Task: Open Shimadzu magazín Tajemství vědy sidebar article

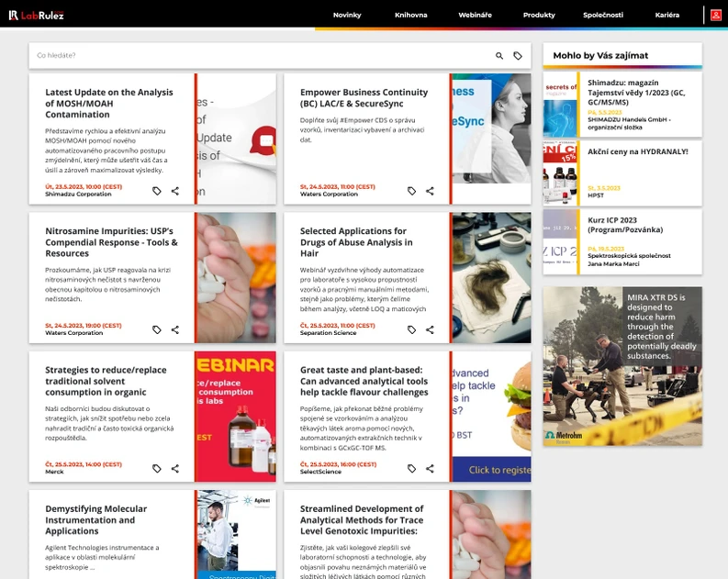Action: 636,93
